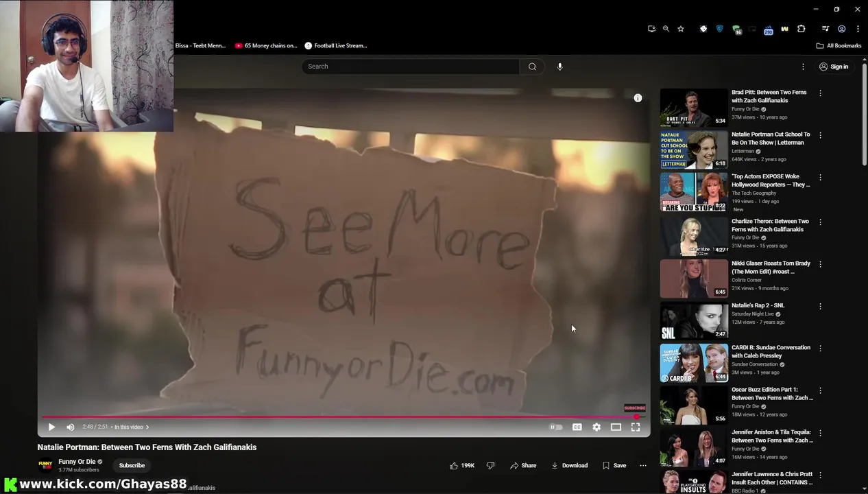Open Charlize Theron Between Two Ferns thumbnail
The width and height of the screenshot is (868, 494).
(694, 237)
